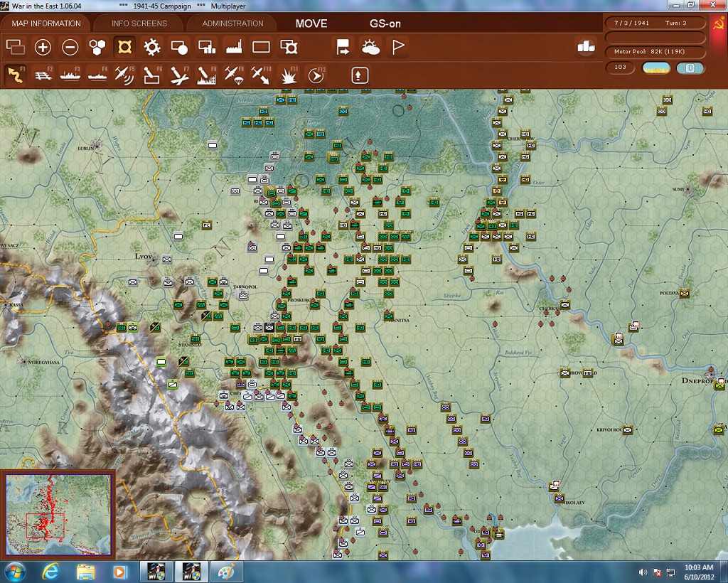This screenshot has width=728, height=583.
Task: Click the gear unit modes icon
Action: coord(152,47)
